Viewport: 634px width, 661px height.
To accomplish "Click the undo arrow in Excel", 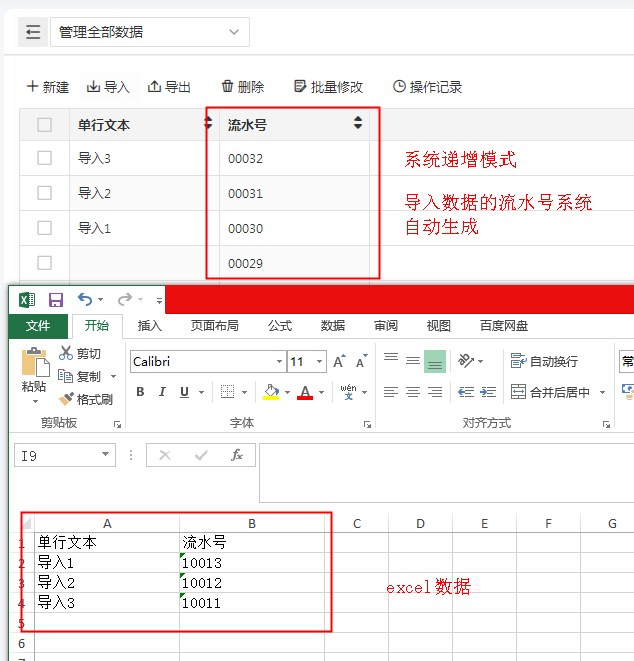I will tap(85, 300).
